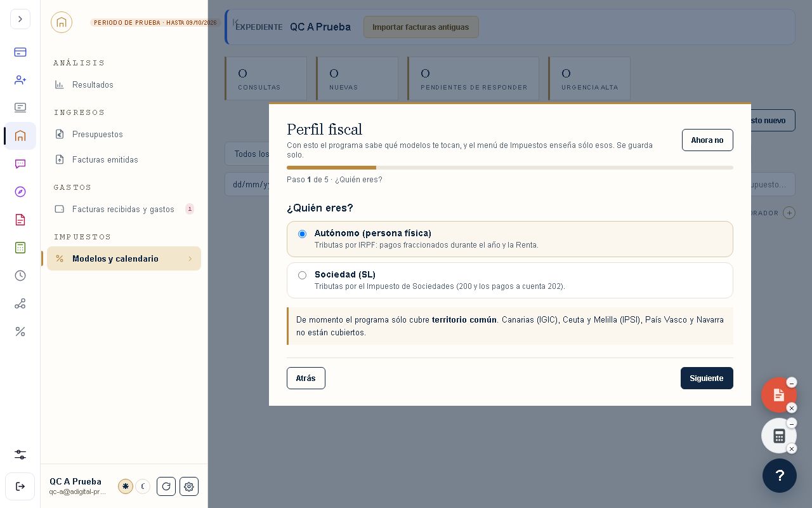Open the red document icon in rail
Screen dimensions: 812x508
click(20, 220)
